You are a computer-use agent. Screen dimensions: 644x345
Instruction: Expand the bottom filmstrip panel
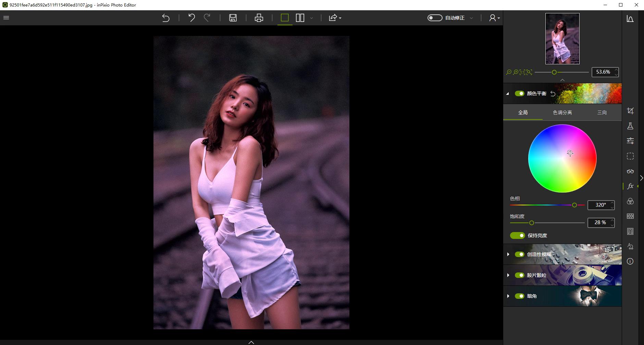[x=251, y=342]
